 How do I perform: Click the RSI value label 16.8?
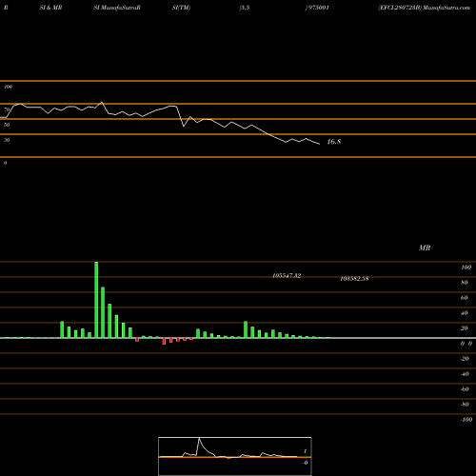(334, 142)
